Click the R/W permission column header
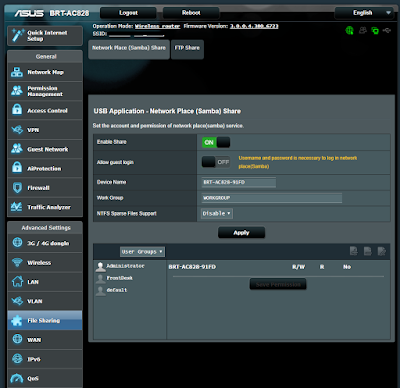The width and height of the screenshot is (400, 388). coord(298,267)
